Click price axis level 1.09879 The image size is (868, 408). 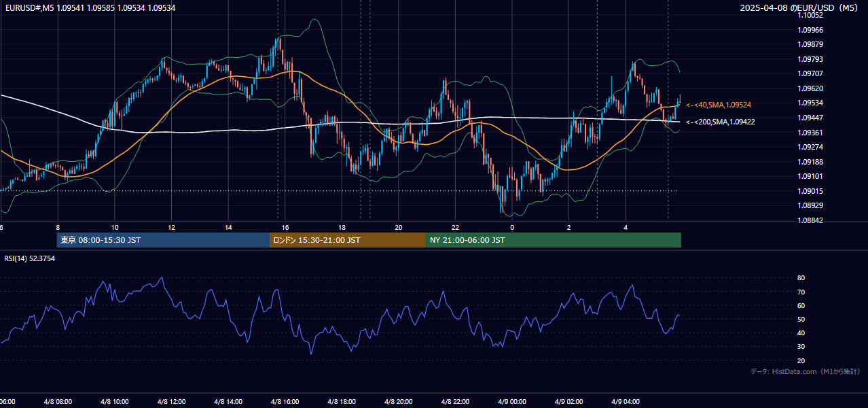(811, 44)
